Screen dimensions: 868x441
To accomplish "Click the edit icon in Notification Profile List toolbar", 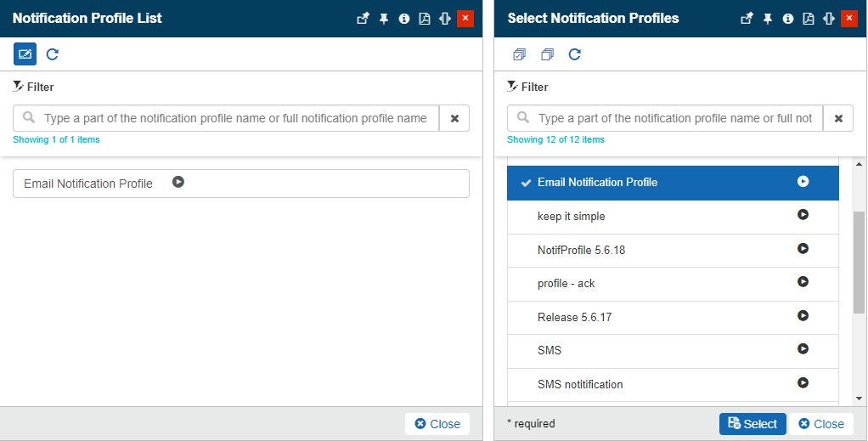I will [25, 54].
